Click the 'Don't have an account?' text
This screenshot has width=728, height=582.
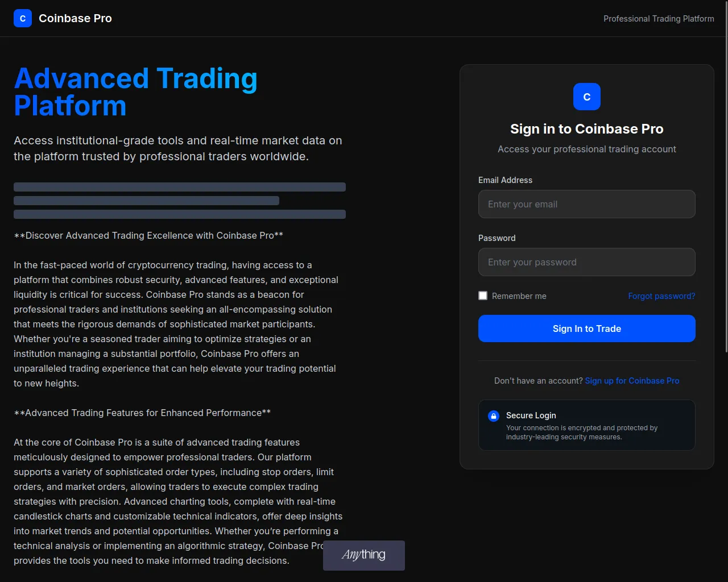coord(539,381)
